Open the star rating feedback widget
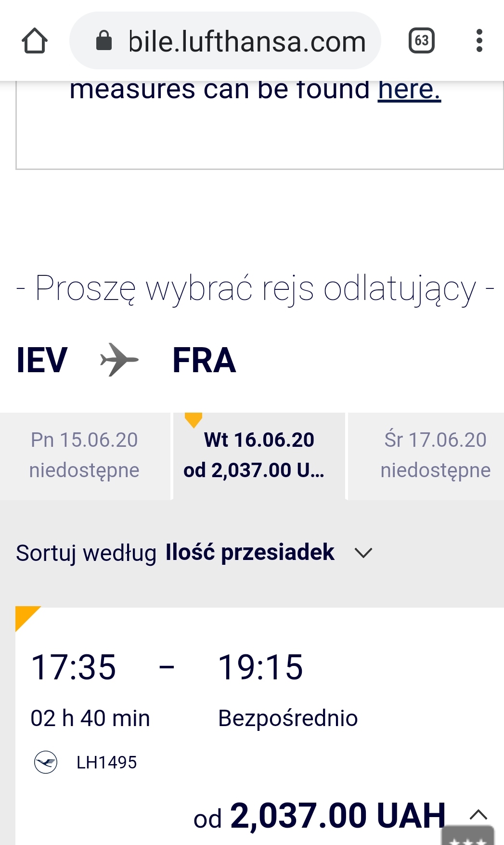The height and width of the screenshot is (845, 504). (x=468, y=837)
